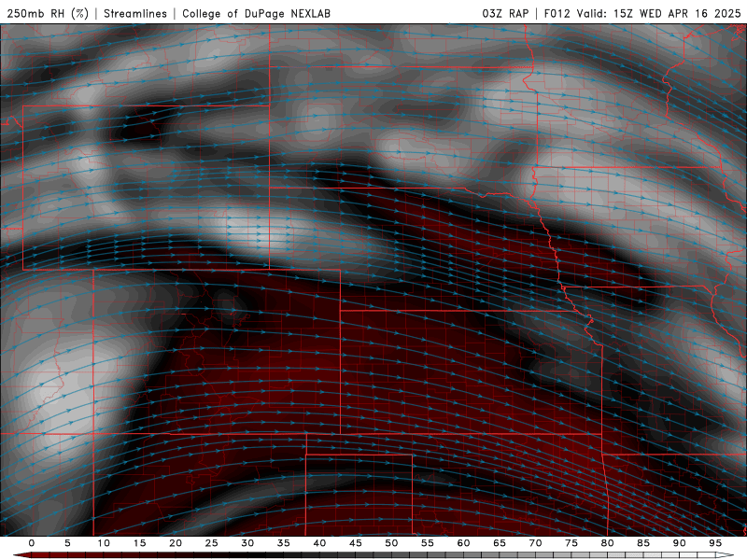The width and height of the screenshot is (747, 560).
Task: Click the '10' value on the colorbar
Action: [104, 543]
